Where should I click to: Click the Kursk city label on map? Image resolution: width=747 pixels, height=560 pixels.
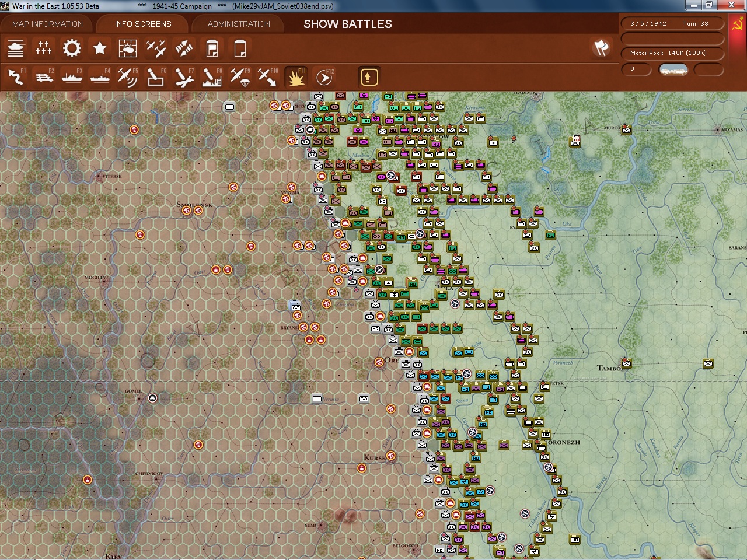[375, 457]
